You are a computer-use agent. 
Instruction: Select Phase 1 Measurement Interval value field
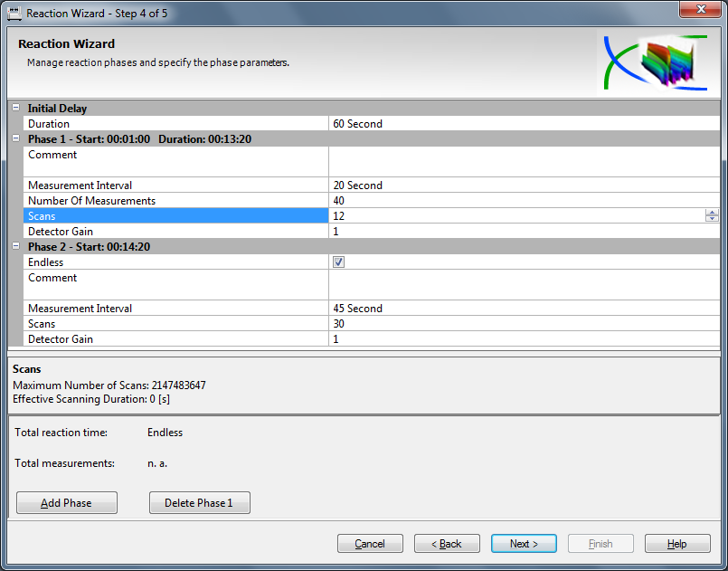(515, 186)
